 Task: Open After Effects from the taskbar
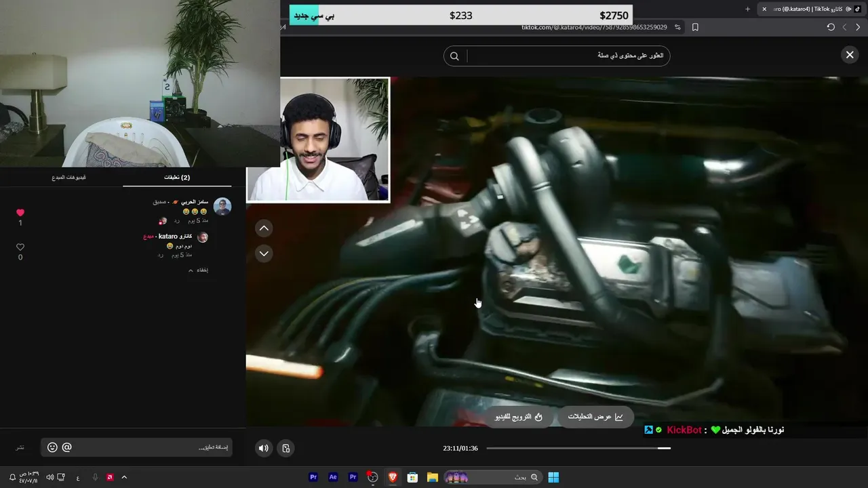(x=333, y=477)
